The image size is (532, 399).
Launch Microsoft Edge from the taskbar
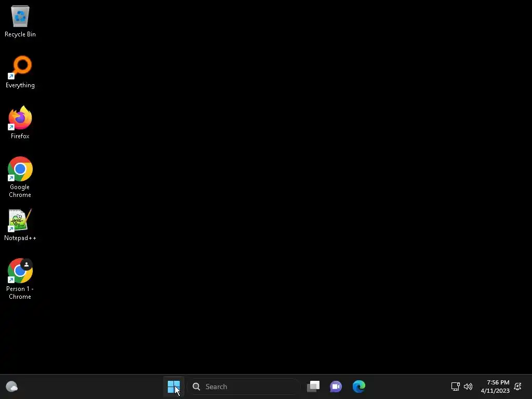(358, 387)
